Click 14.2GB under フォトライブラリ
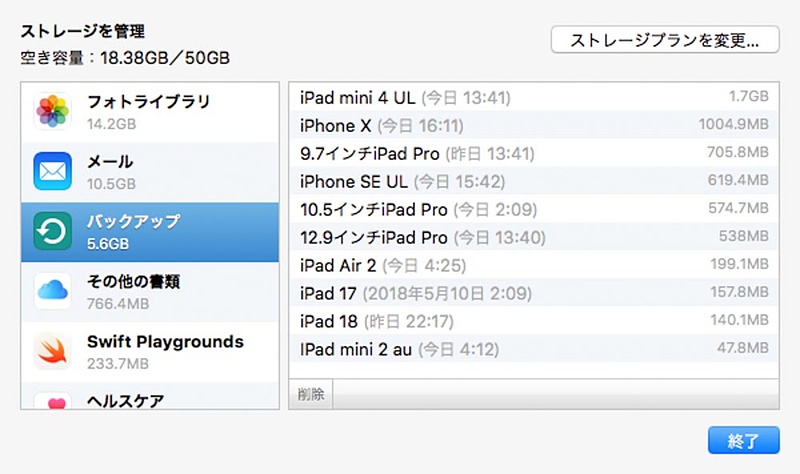The image size is (800, 474). (111, 124)
